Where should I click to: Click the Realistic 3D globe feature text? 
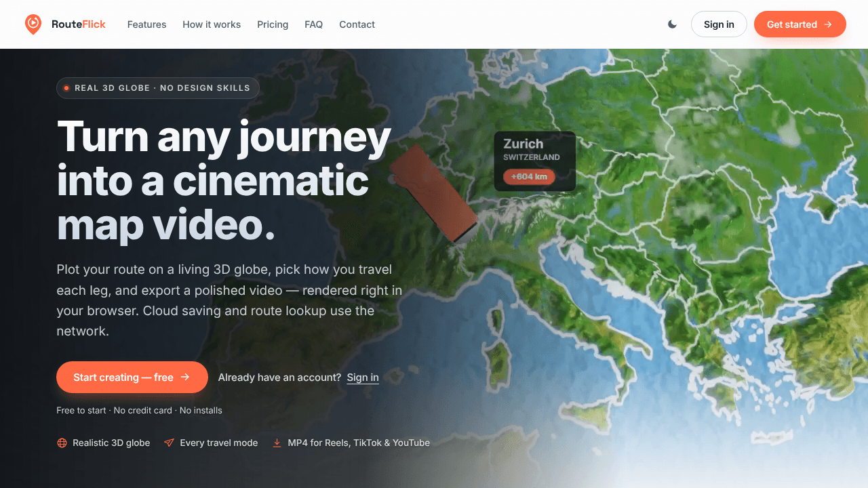click(111, 443)
